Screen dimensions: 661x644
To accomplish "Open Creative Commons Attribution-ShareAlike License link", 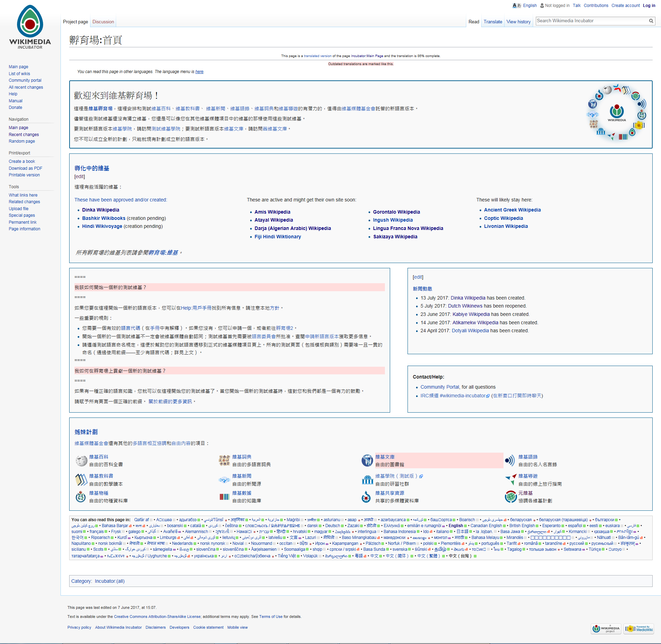I will pyautogui.click(x=157, y=617).
